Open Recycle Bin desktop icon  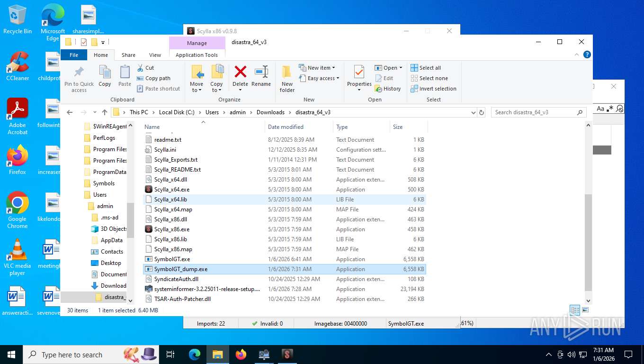[x=18, y=19]
